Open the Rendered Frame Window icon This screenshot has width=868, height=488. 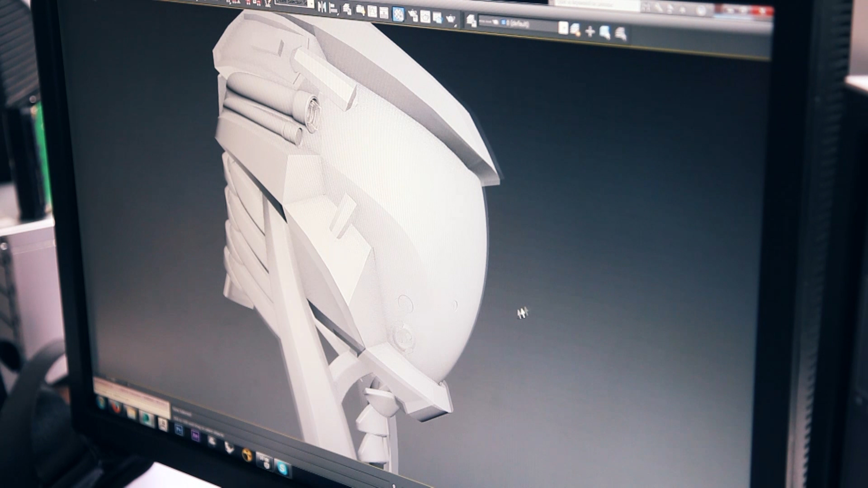click(x=425, y=16)
